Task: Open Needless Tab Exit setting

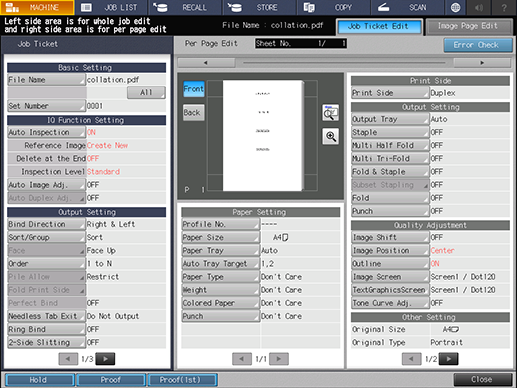Action: [46, 316]
